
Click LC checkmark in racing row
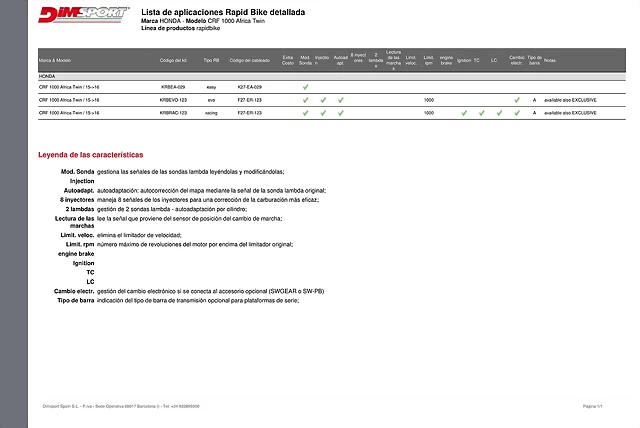coord(499,113)
